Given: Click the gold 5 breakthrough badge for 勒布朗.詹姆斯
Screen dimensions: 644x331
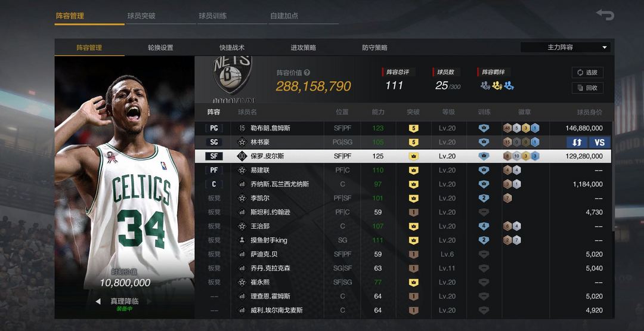Looking at the screenshot, I should 413,128.
